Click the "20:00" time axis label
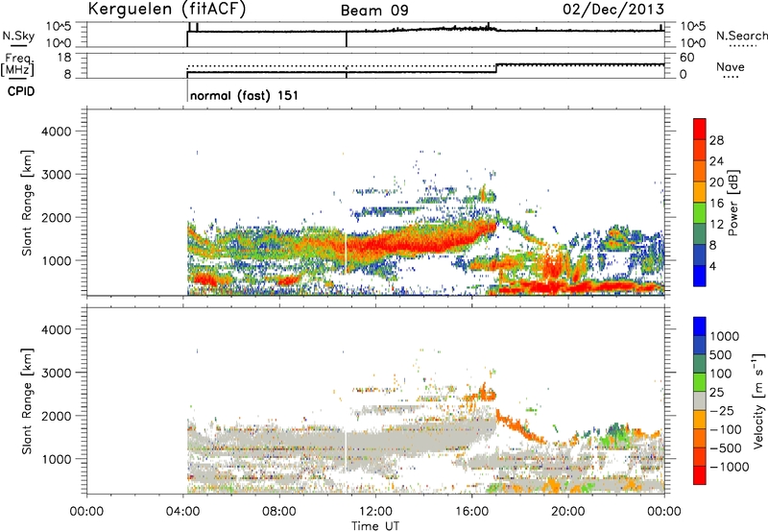Image resolution: width=768 pixels, height=532 pixels. [x=568, y=512]
